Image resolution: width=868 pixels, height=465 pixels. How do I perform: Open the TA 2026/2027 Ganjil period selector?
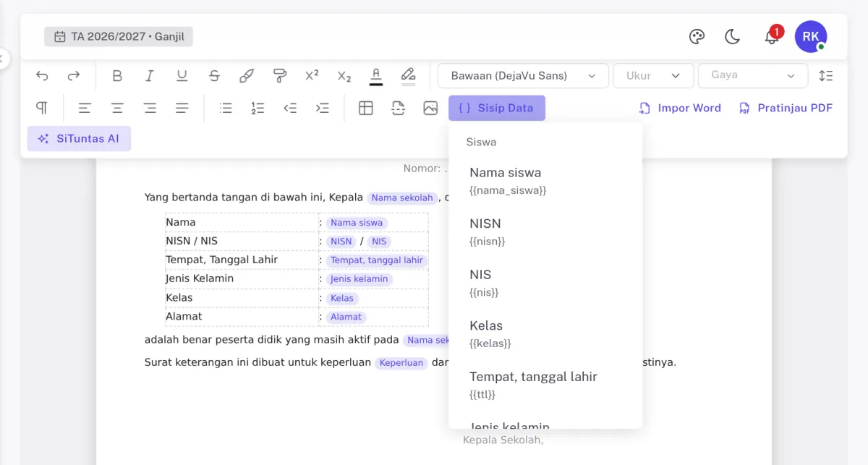coord(119,36)
